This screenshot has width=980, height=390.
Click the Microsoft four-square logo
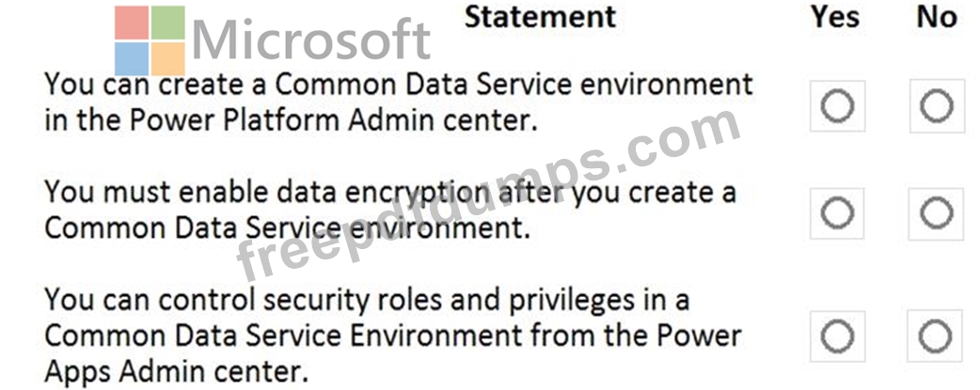point(150,40)
